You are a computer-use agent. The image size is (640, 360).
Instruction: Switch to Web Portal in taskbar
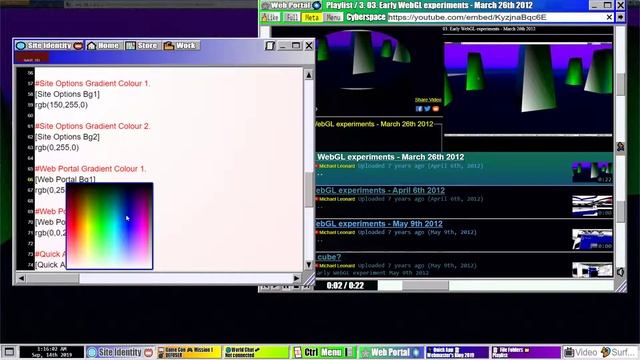click(x=391, y=352)
